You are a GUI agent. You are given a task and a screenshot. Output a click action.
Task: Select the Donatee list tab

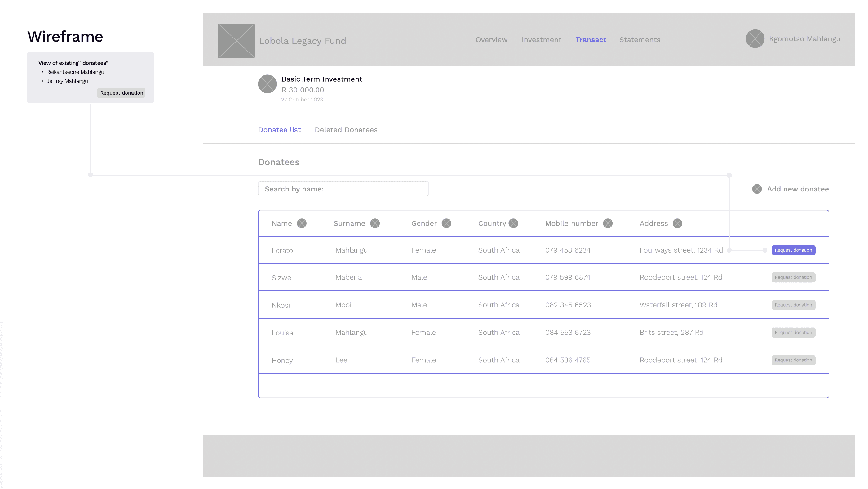tap(279, 130)
